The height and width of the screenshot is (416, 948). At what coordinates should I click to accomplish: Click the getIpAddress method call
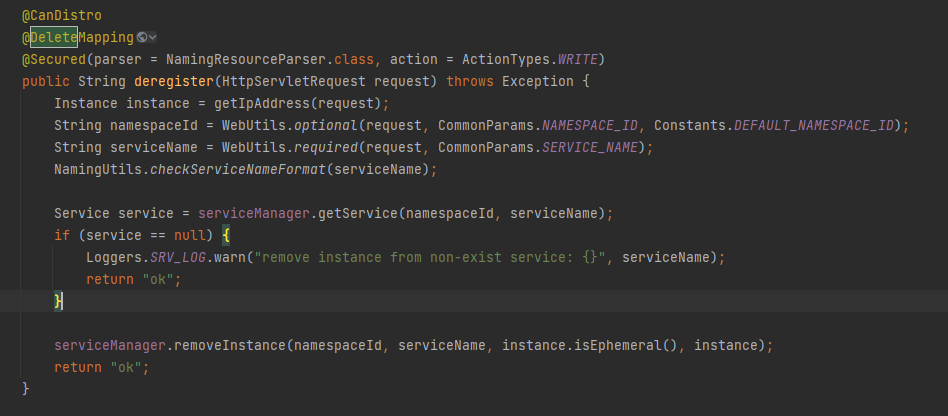pos(262,103)
